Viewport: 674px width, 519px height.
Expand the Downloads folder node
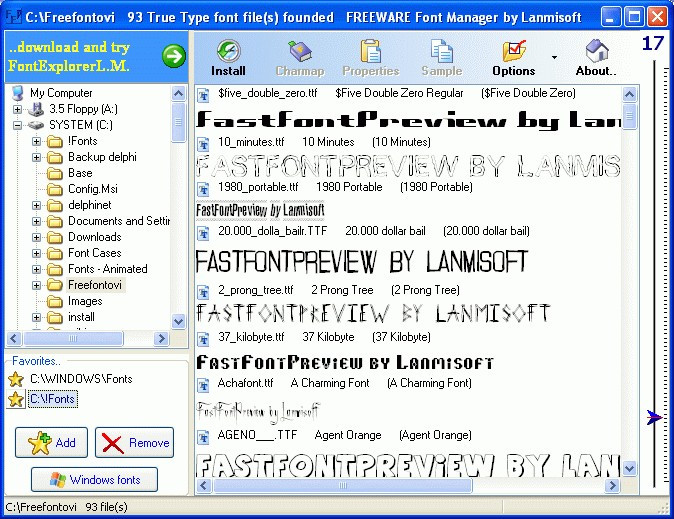click(37, 237)
